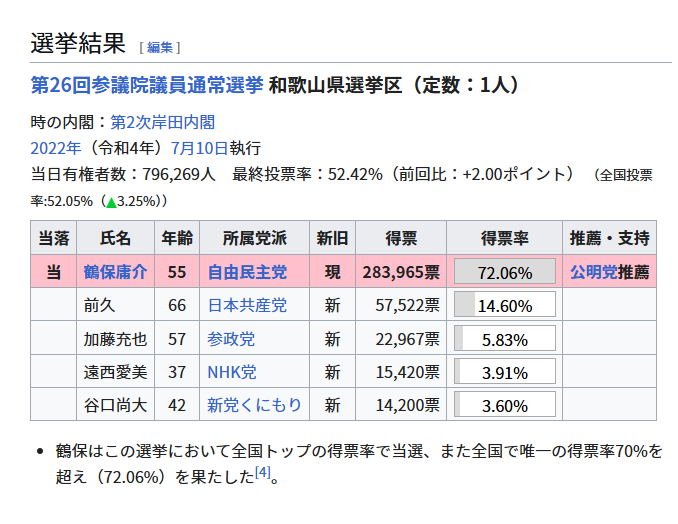Click the 年齢 column header
Screen dimensions: 678x524
[177, 238]
